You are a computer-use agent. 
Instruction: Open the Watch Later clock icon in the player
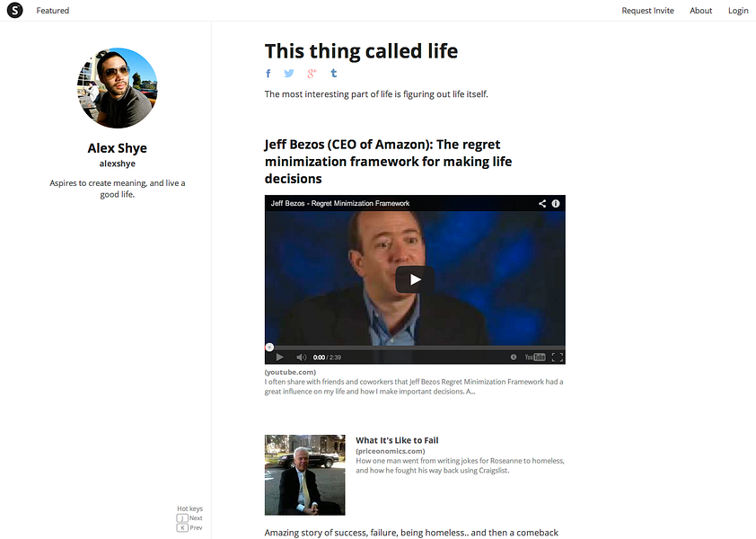[x=514, y=357]
